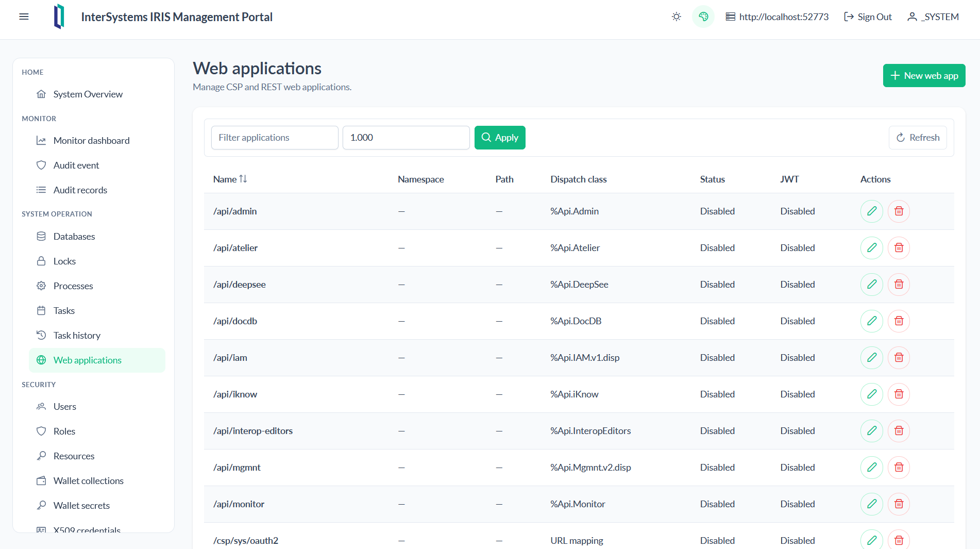Delete the /api/iam application
The width and height of the screenshot is (980, 549).
[x=899, y=358]
